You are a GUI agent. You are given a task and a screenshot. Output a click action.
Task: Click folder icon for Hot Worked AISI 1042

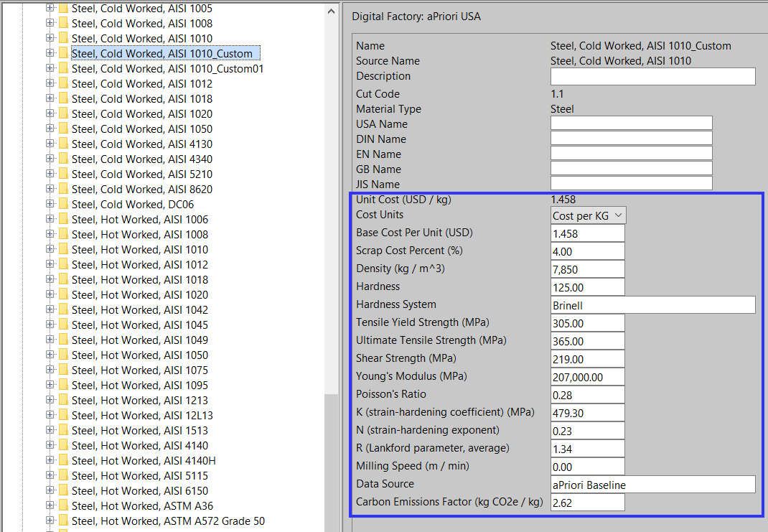63,310
